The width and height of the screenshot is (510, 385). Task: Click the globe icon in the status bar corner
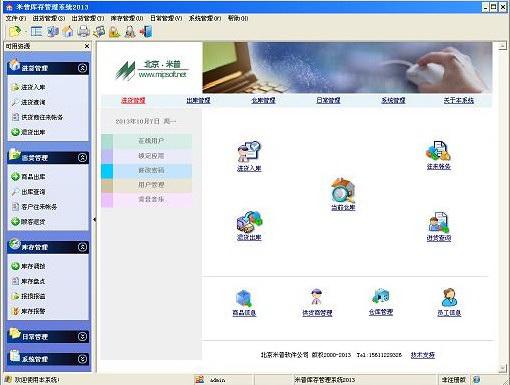coord(476,379)
